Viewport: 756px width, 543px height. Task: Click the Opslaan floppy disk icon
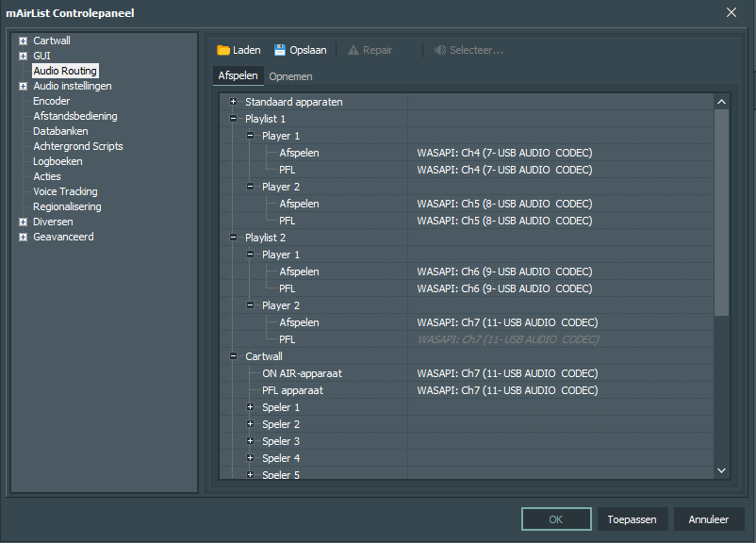click(x=280, y=50)
